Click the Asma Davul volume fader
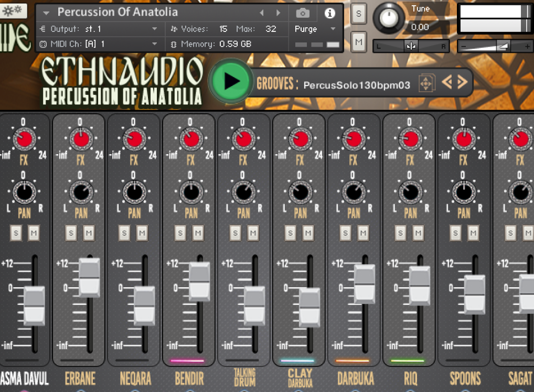 34,306
